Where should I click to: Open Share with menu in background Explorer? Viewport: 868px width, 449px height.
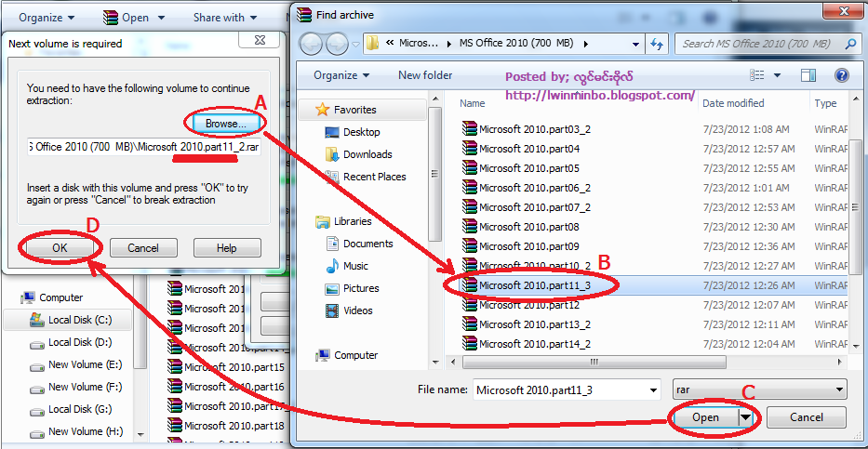coord(225,18)
